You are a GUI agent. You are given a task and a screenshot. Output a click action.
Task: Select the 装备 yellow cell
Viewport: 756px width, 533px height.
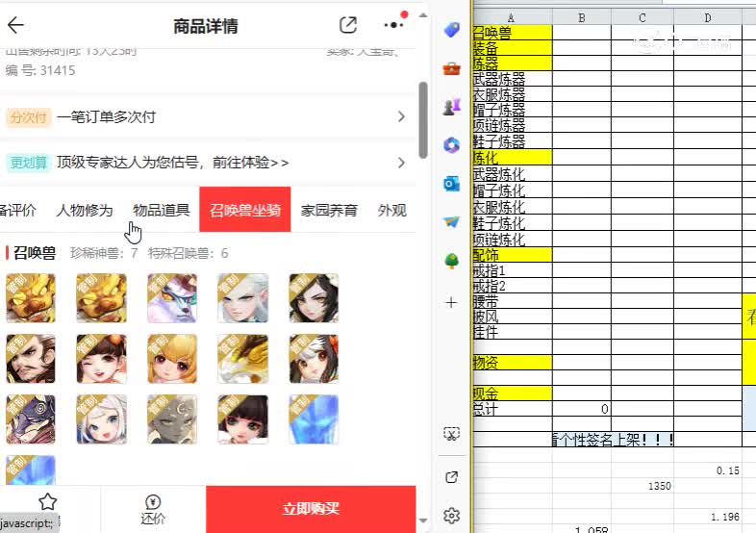(x=513, y=48)
